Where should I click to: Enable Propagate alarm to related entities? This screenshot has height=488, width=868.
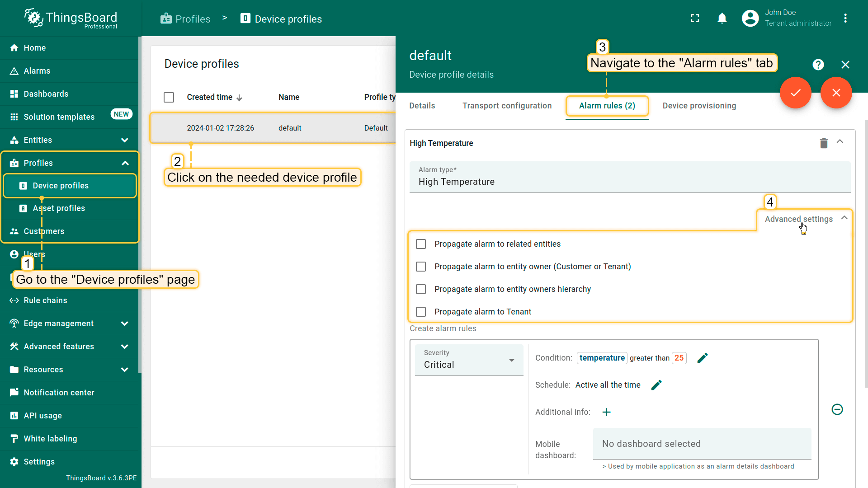[x=421, y=244]
